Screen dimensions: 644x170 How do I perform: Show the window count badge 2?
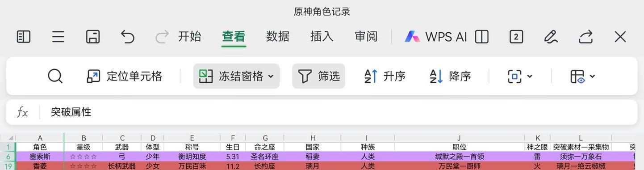pos(516,37)
